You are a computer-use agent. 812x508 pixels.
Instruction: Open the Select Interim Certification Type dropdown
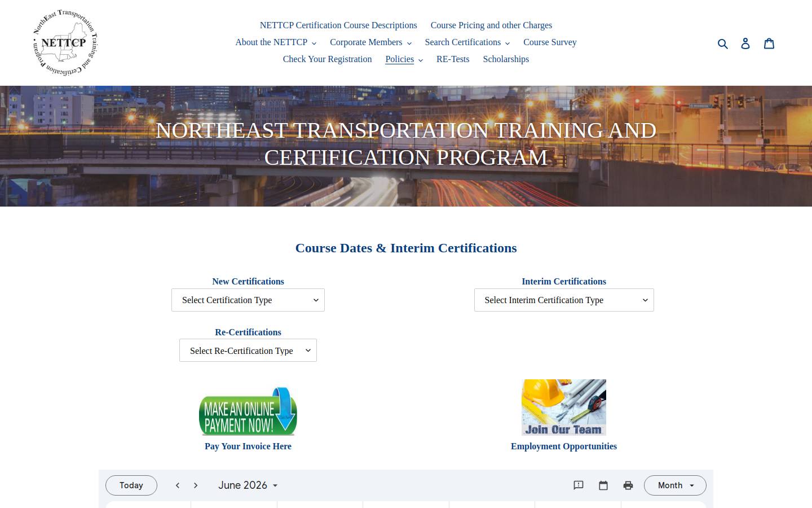pyautogui.click(x=564, y=300)
